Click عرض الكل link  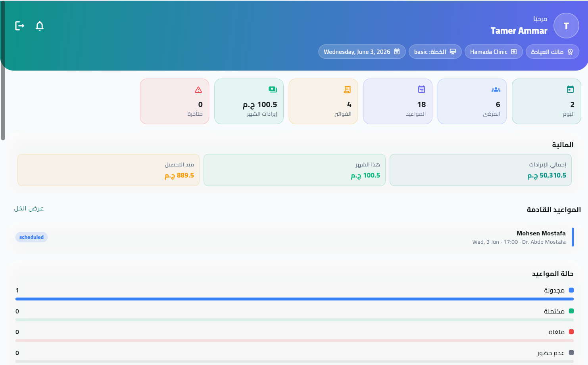point(29,208)
